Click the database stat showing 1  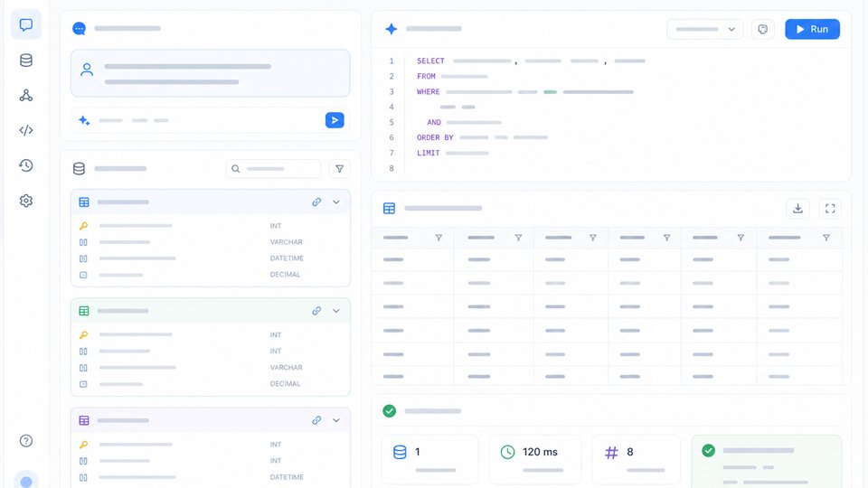pyautogui.click(x=429, y=459)
